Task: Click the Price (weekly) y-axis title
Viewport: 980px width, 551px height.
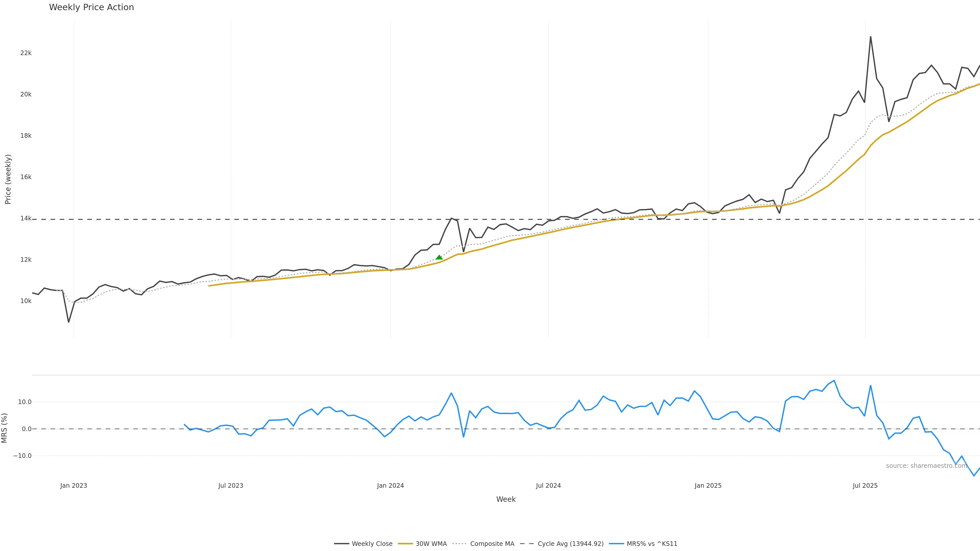Action: pos(8,179)
